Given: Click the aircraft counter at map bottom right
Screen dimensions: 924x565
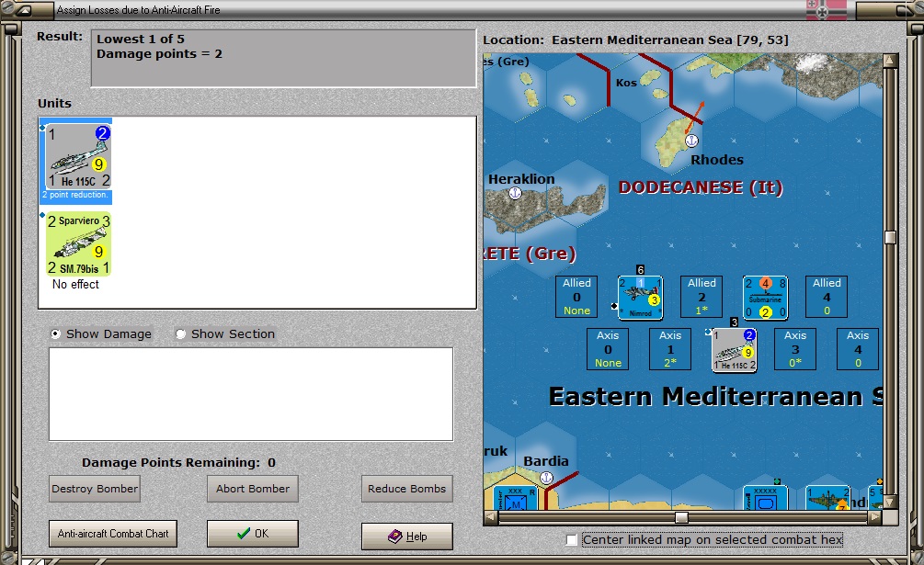Looking at the screenshot, I should tap(828, 498).
